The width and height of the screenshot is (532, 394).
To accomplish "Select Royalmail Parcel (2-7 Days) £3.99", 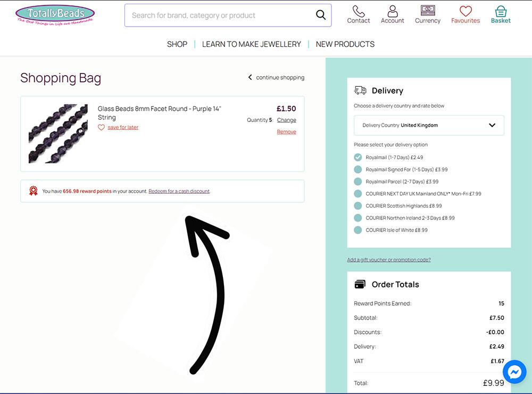I will [x=358, y=182].
